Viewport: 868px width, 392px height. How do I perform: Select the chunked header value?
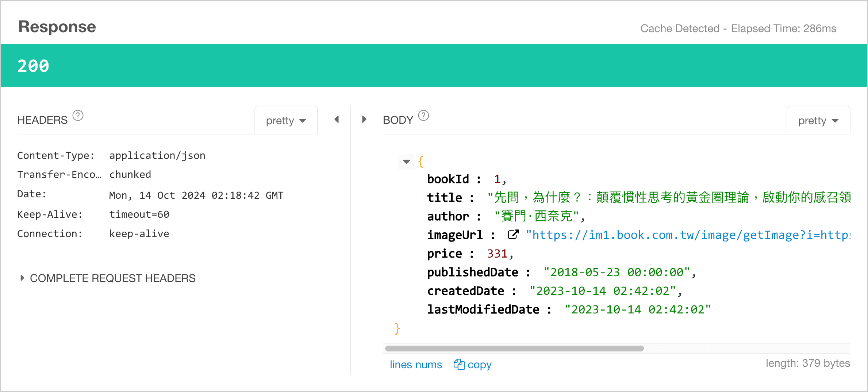[x=130, y=175]
